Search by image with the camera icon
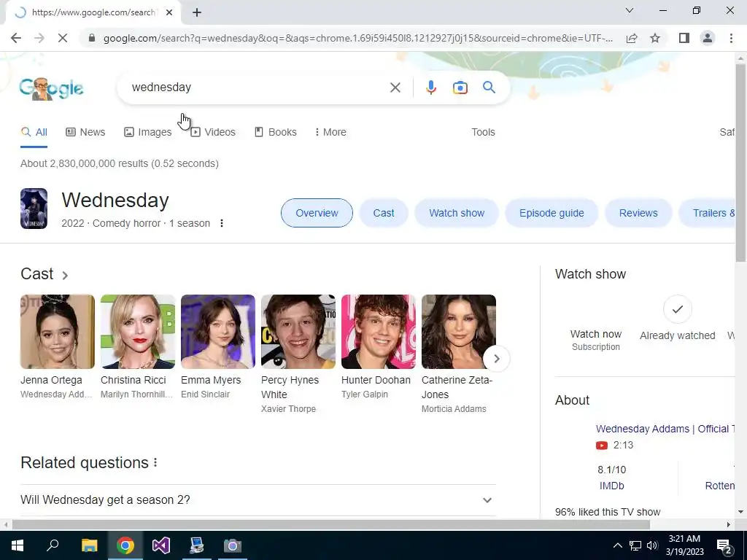Viewport: 747px width, 560px height. tap(460, 87)
